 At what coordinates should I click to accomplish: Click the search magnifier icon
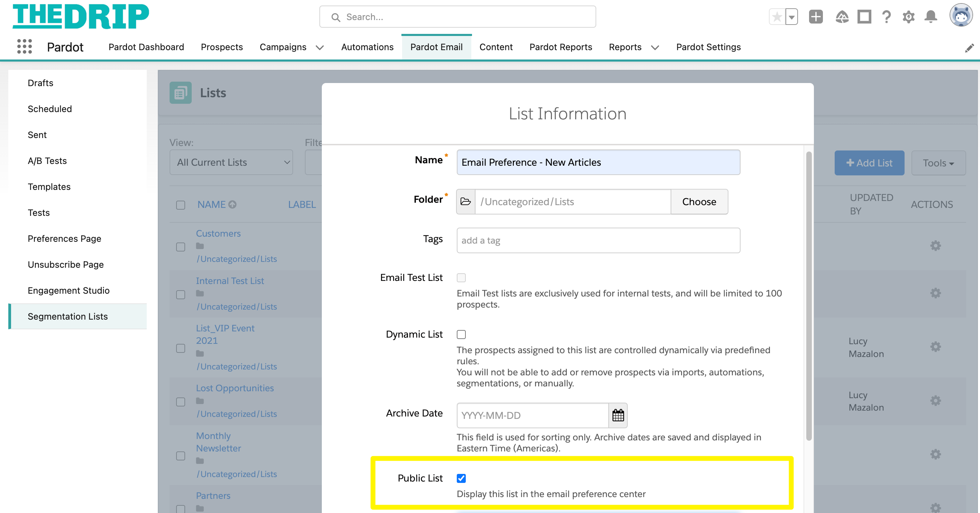[x=335, y=17]
